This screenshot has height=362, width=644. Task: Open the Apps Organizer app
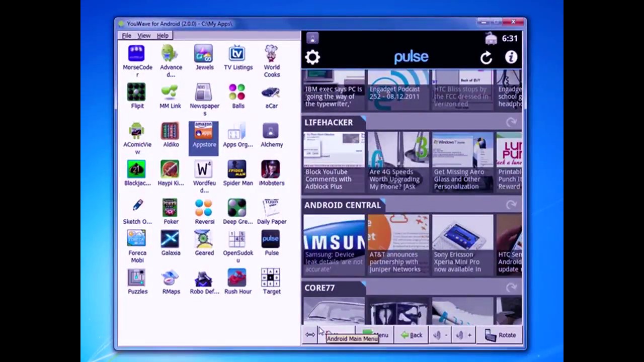(x=237, y=131)
